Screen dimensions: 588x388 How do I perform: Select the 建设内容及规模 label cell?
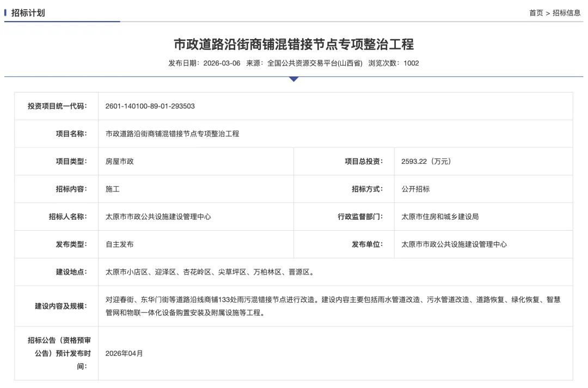click(x=57, y=306)
